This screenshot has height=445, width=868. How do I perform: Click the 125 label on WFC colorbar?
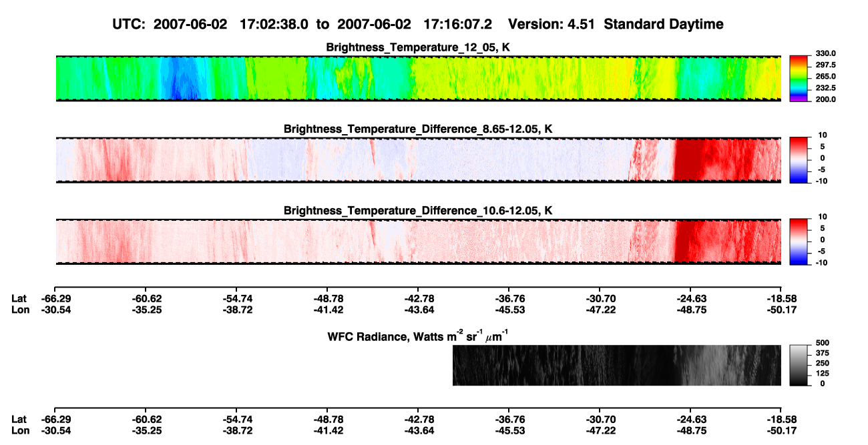pyautogui.click(x=823, y=373)
